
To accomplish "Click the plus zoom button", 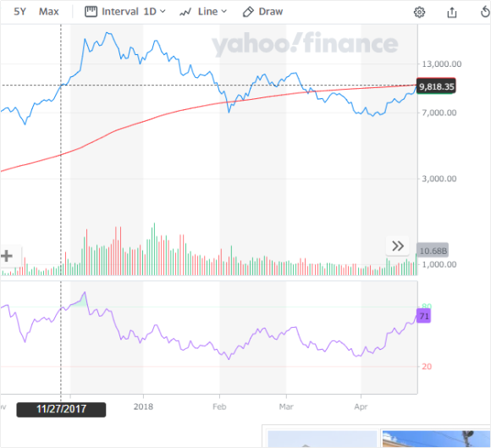I will coord(7,256).
